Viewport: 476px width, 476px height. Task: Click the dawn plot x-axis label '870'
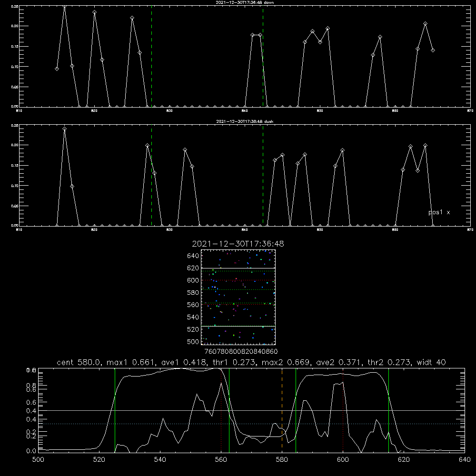470,111
